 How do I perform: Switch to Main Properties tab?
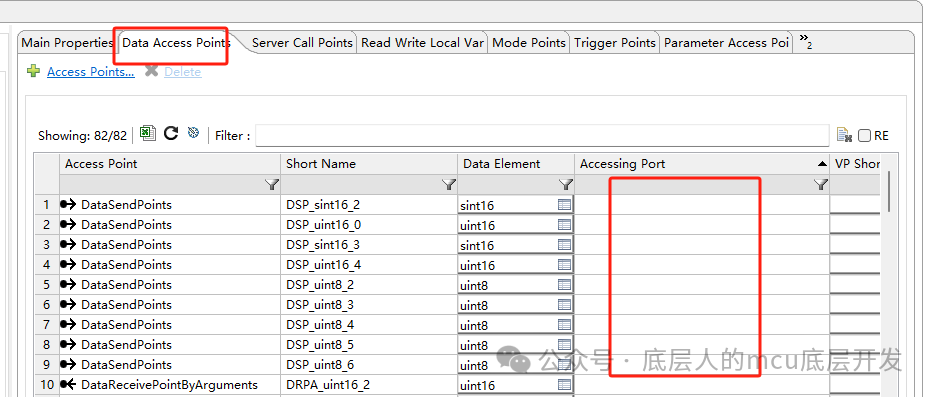(67, 43)
